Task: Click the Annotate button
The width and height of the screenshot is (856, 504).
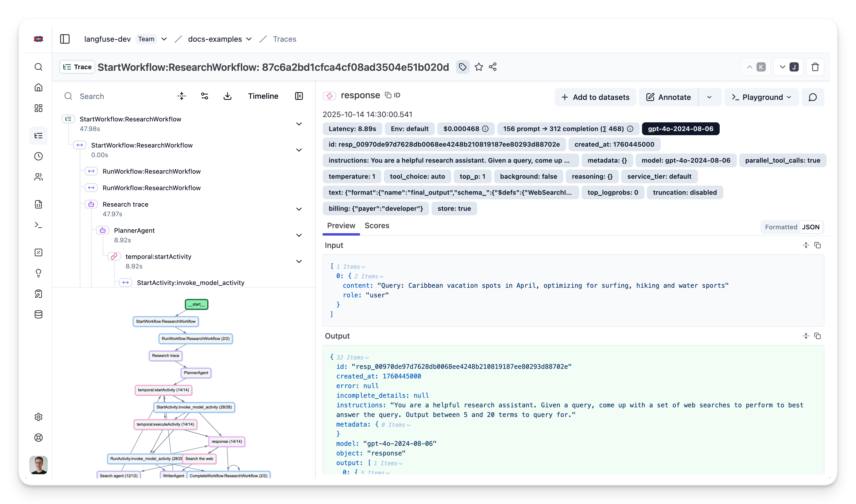Action: click(x=668, y=97)
